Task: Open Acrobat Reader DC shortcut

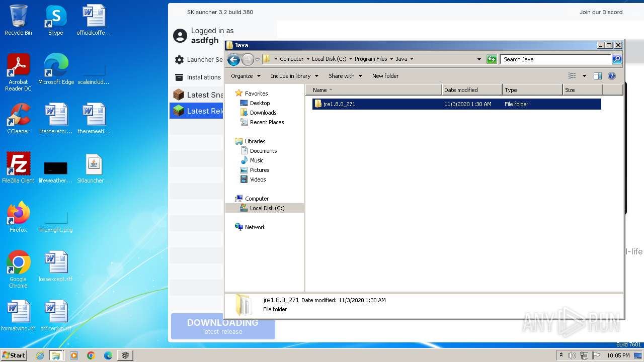Action: tap(18, 73)
